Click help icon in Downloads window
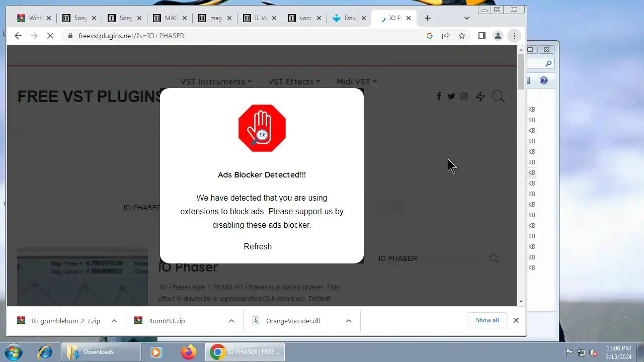 click(x=544, y=80)
